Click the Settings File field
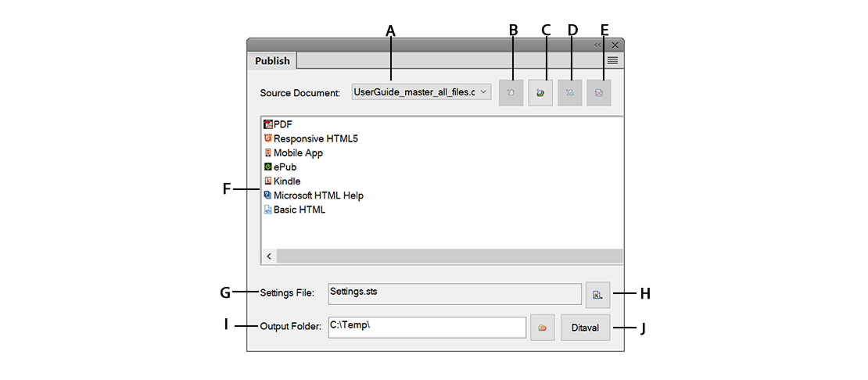 (454, 294)
